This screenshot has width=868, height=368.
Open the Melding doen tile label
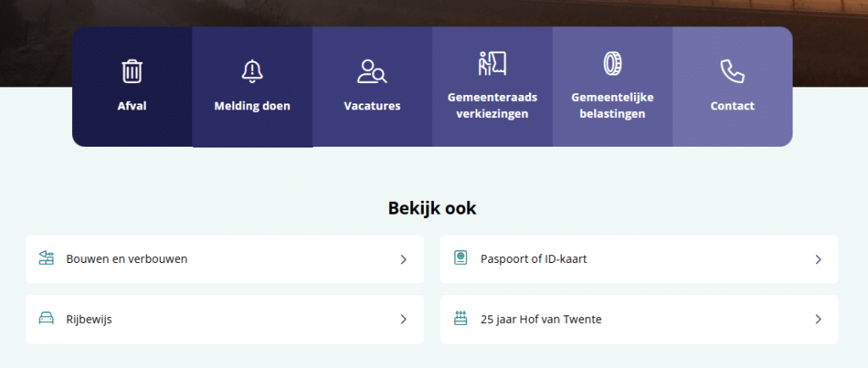coord(252,106)
